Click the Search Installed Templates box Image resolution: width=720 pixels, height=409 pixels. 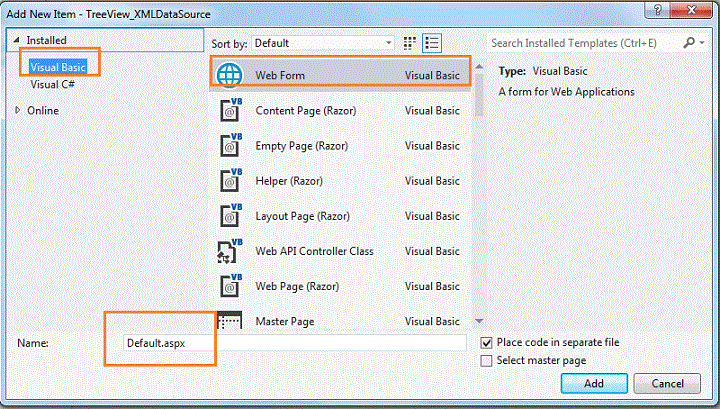585,43
